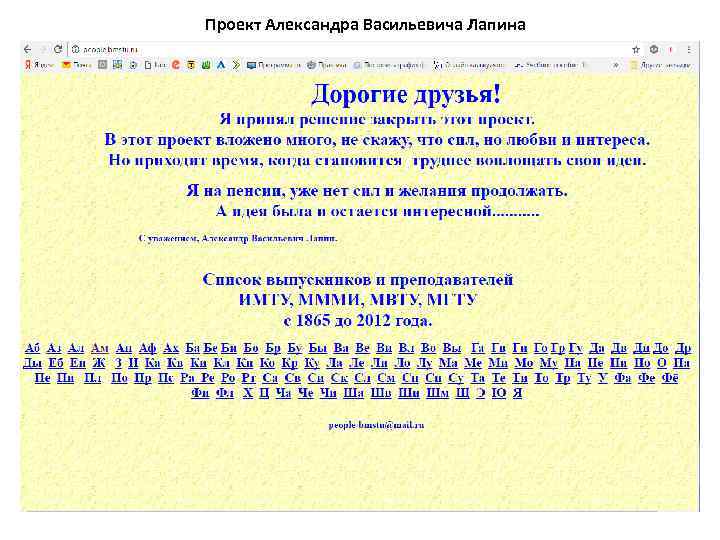
Task: Click the people-bmstu@mail.ru email address
Action: 376,425
